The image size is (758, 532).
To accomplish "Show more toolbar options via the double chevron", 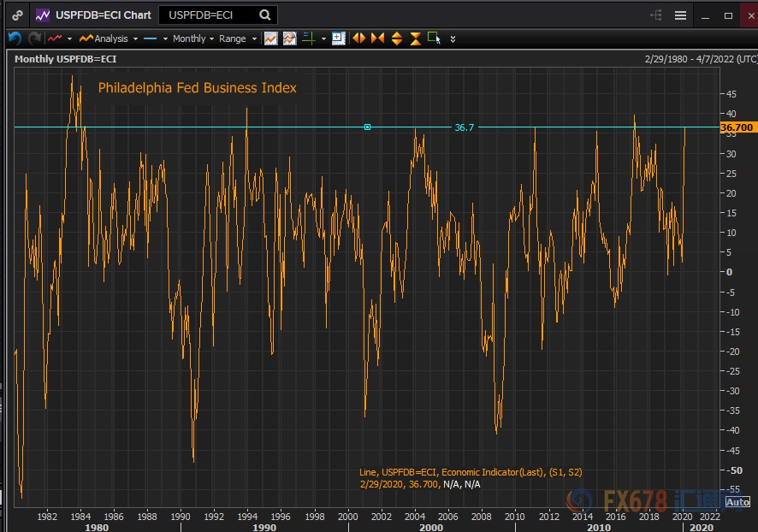I will point(453,39).
